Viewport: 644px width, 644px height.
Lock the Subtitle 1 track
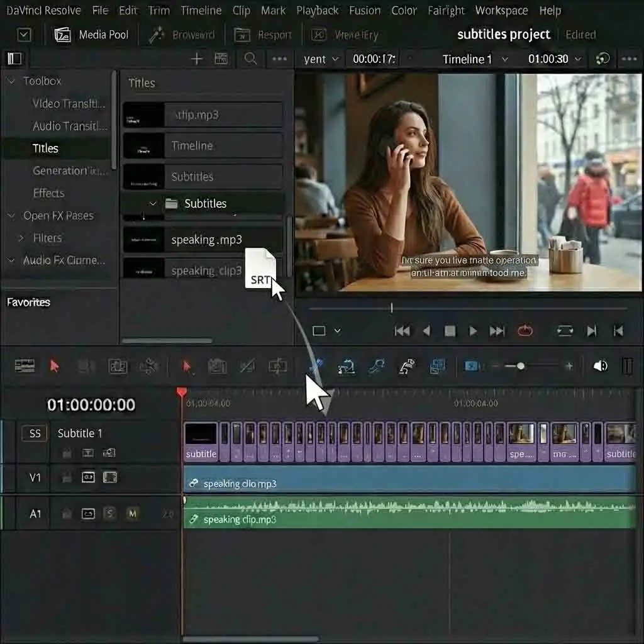tap(66, 452)
